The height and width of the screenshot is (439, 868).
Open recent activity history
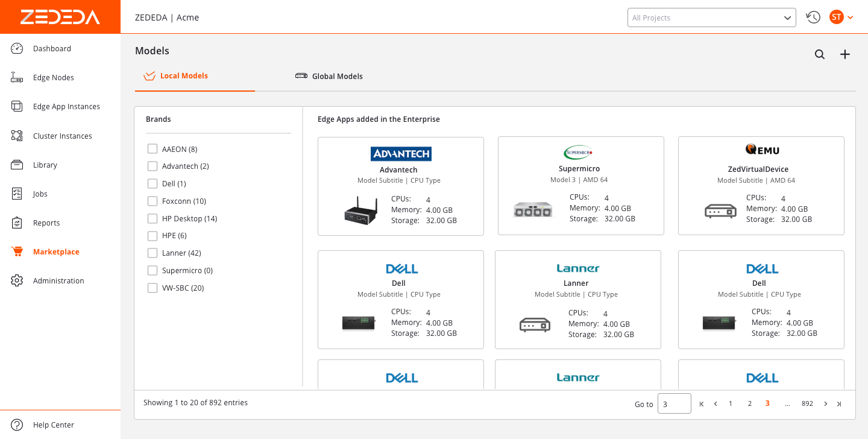813,17
